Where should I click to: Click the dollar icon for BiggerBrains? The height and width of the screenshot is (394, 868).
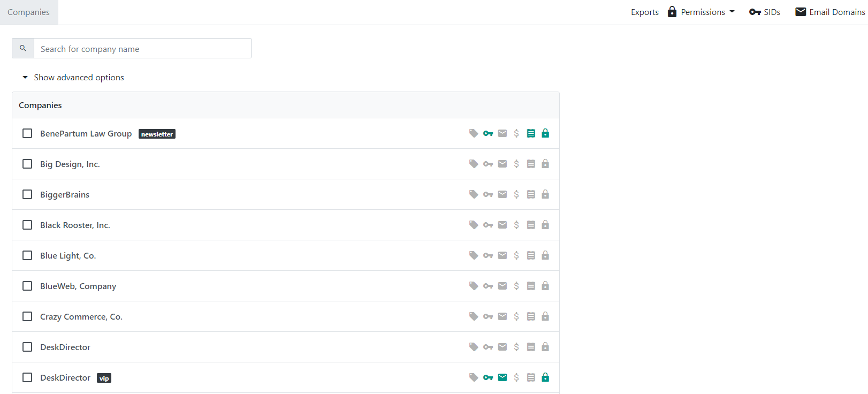(516, 194)
